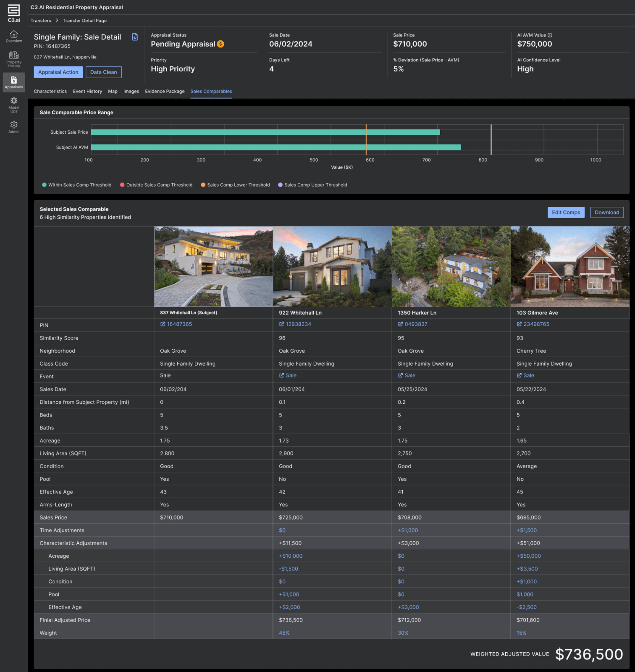Go to the Transfers breadcrumb
Image resolution: width=635 pixels, height=672 pixels.
coord(41,21)
